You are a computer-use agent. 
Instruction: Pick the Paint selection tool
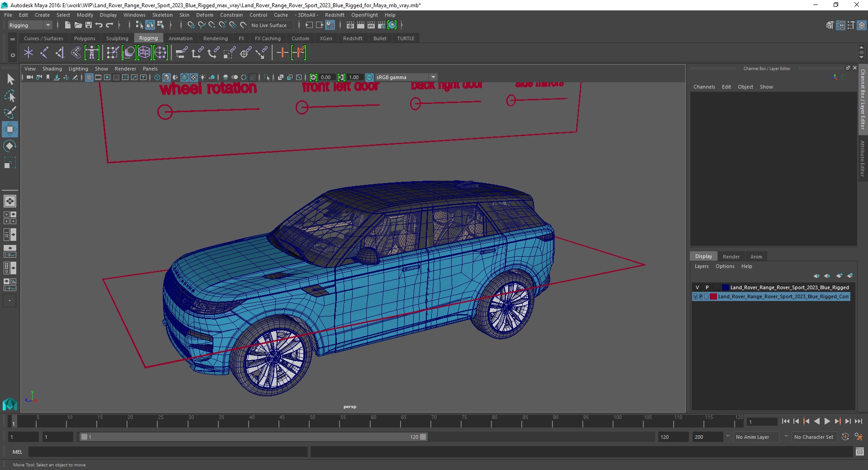pos(10,112)
